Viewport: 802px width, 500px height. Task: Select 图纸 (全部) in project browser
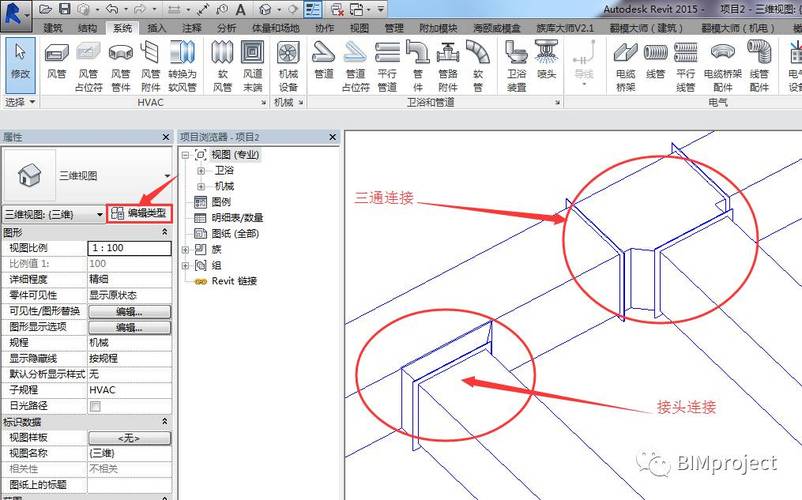click(x=235, y=234)
